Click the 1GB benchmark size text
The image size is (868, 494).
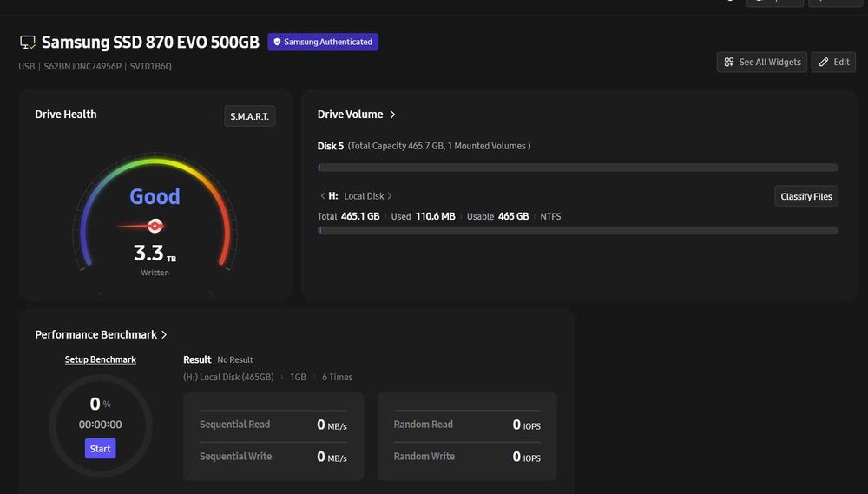point(298,377)
